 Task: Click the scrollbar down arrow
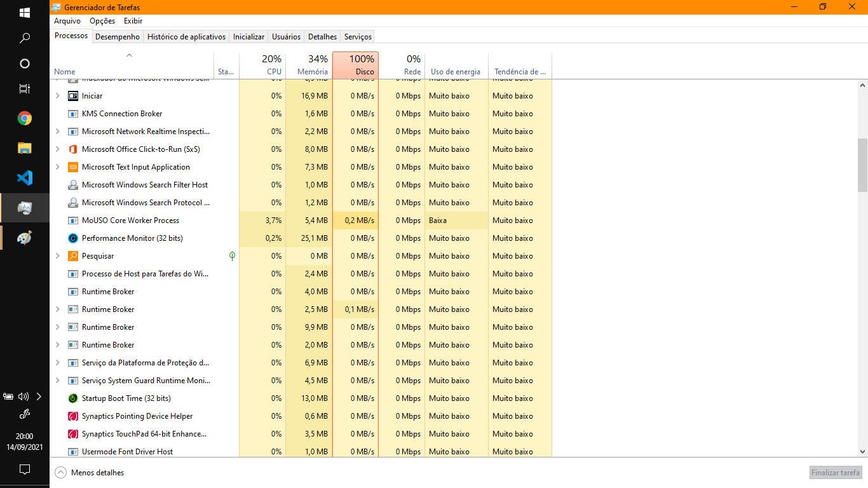(x=862, y=451)
